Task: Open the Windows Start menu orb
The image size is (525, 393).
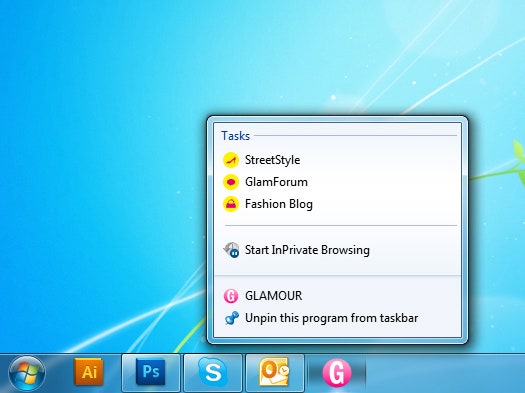Action: point(27,374)
